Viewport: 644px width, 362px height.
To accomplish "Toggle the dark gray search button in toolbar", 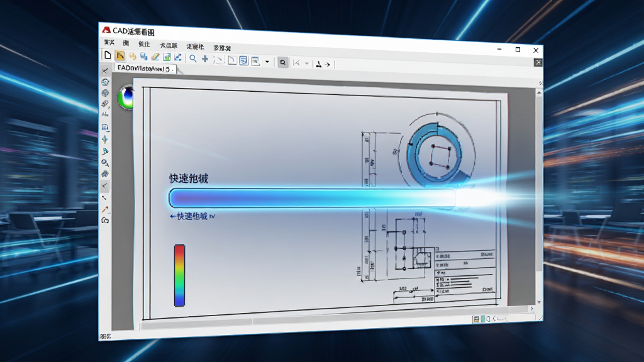I will (282, 62).
